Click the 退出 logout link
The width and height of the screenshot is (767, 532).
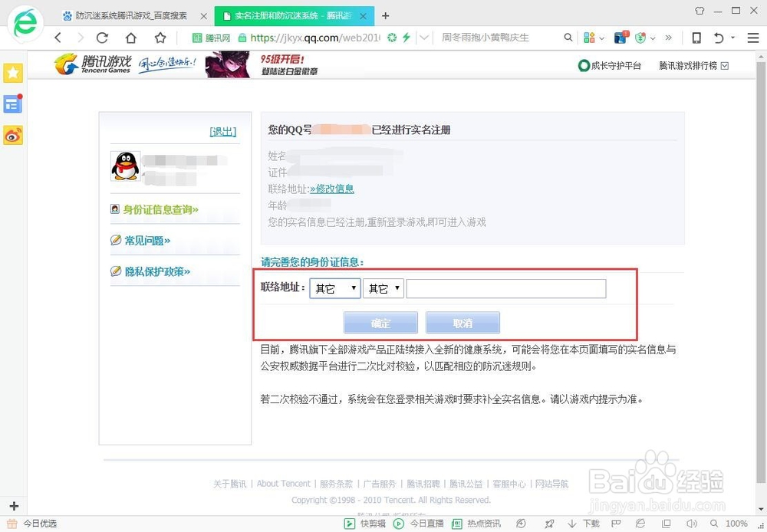222,132
